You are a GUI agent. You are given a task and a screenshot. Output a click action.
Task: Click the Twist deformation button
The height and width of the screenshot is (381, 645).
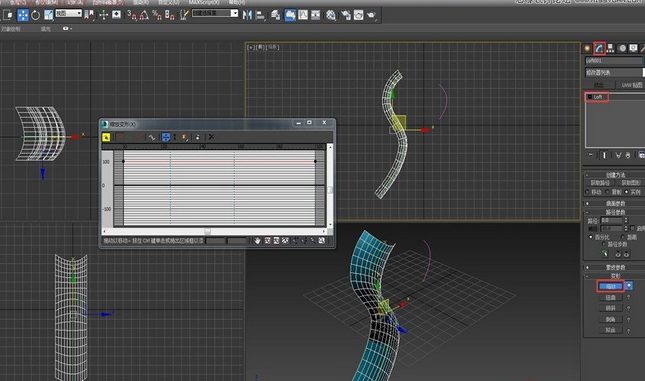[x=610, y=297]
